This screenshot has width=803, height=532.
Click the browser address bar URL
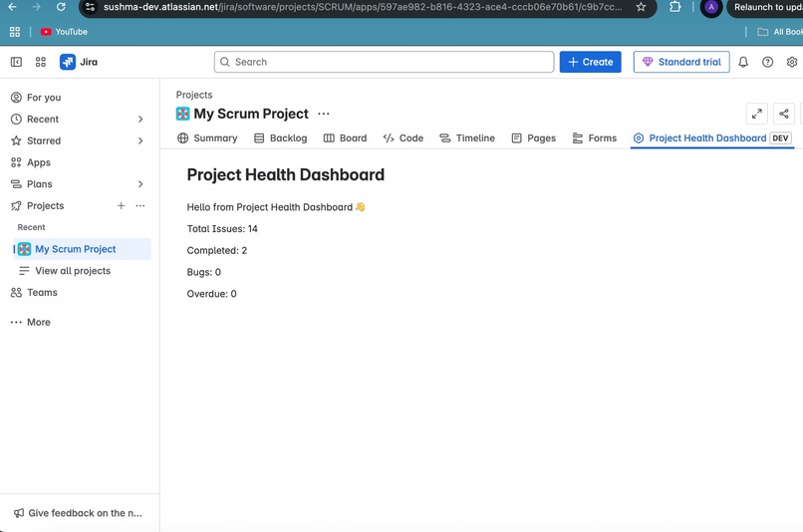click(363, 7)
